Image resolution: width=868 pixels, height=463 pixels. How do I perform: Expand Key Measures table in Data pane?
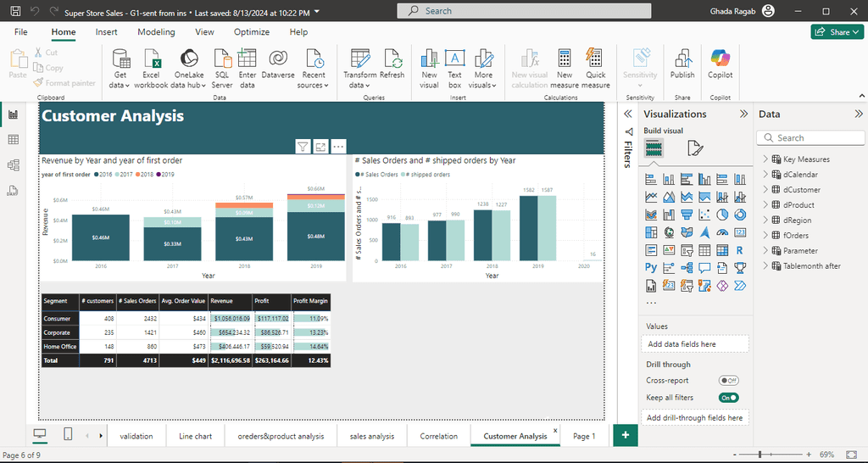[x=765, y=159]
